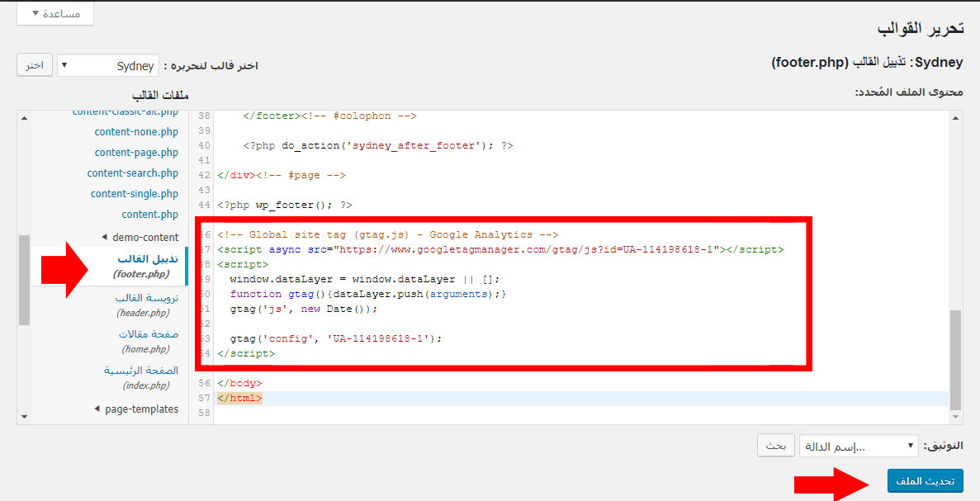This screenshot has height=501, width=980.
Task: Click the file list scrollbar up arrow
Action: click(25, 117)
